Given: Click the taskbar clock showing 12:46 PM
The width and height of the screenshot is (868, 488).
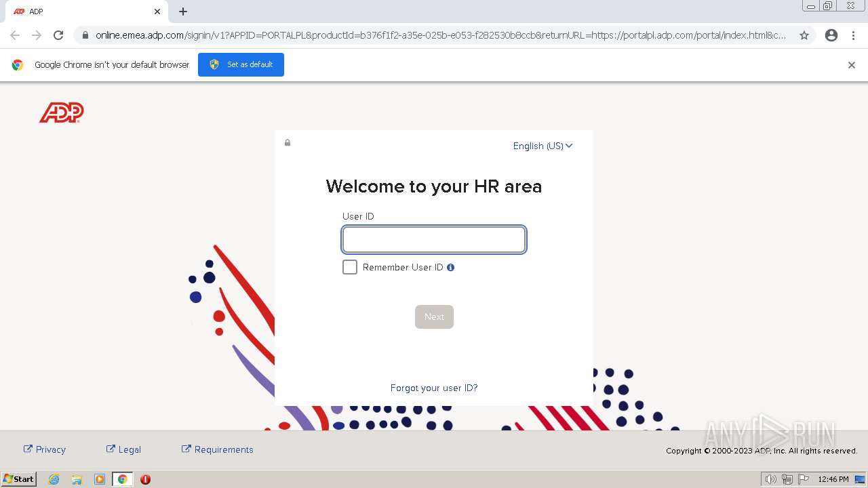Looking at the screenshot, I should (833, 479).
